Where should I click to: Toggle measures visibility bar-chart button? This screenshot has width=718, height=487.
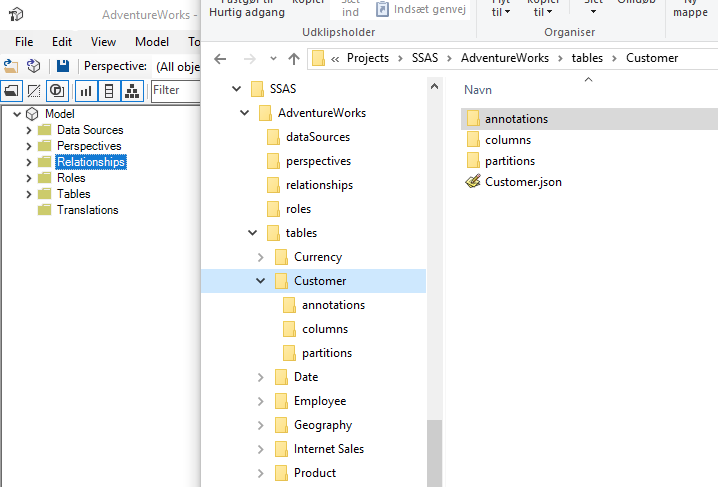pyautogui.click(x=86, y=91)
